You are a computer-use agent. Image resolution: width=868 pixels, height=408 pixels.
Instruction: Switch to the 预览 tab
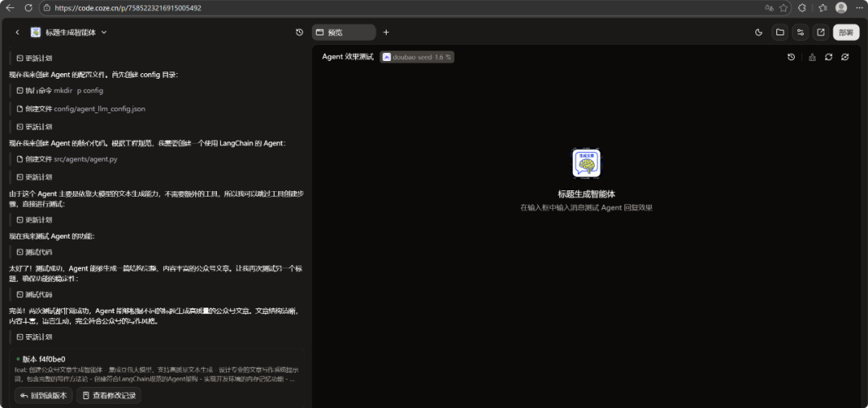[x=344, y=33]
